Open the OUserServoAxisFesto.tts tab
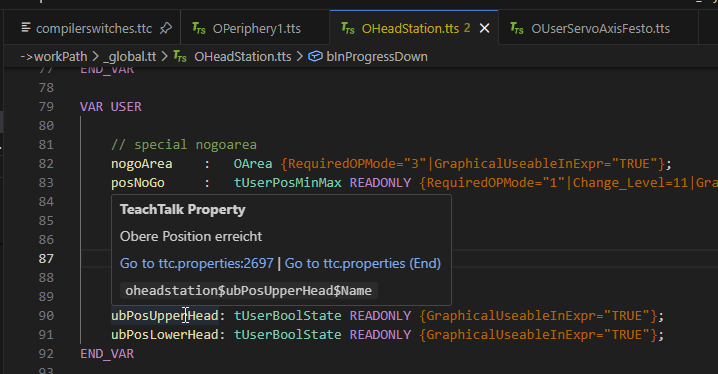 [600, 28]
